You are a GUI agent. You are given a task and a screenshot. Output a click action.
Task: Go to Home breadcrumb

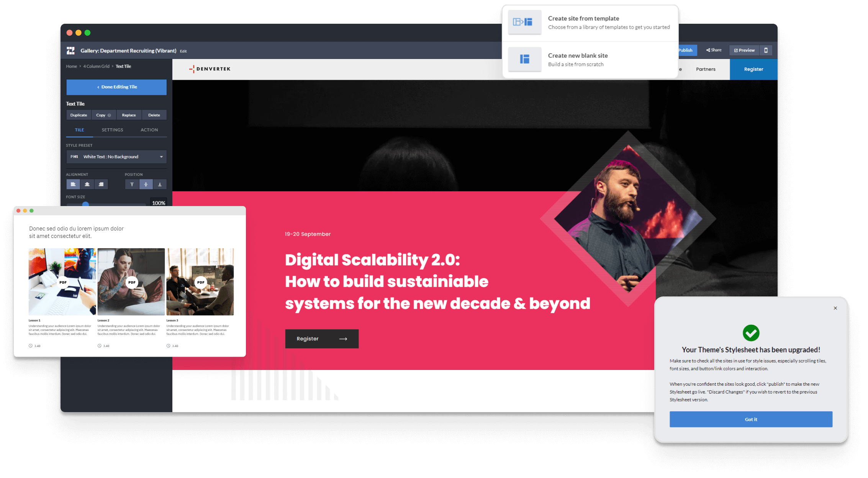(x=71, y=66)
